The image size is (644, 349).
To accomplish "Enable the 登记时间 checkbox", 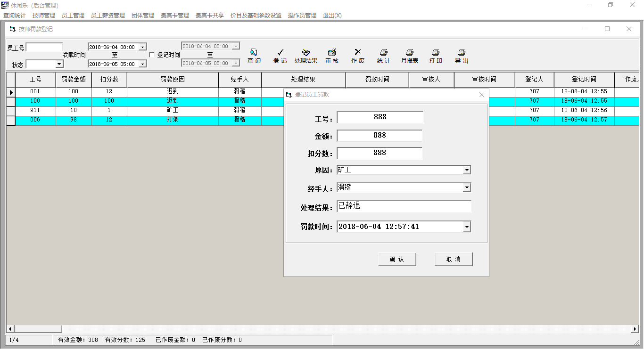I will pyautogui.click(x=152, y=55).
